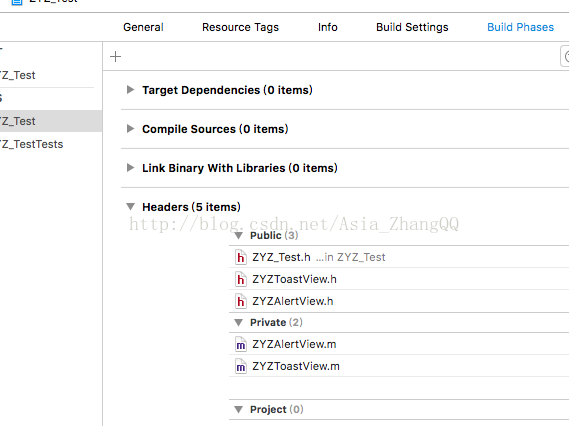
Task: Click the ZYZAlertView.h header file icon
Action: (241, 302)
